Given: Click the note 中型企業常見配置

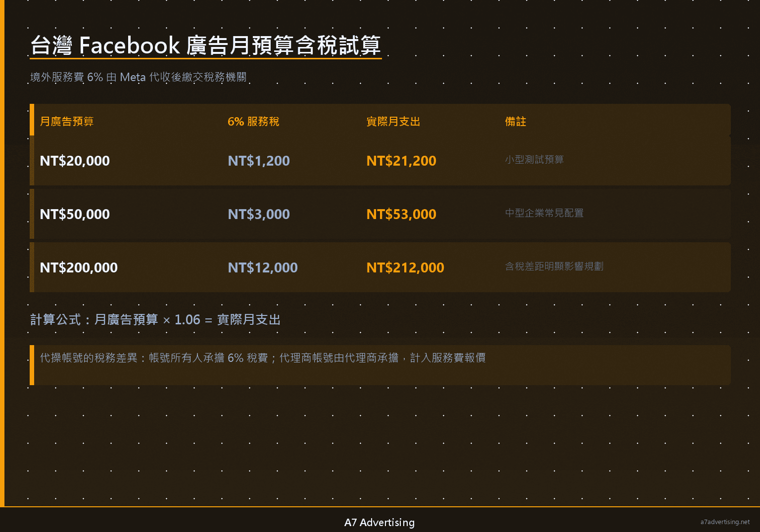Looking at the screenshot, I should click(544, 213).
